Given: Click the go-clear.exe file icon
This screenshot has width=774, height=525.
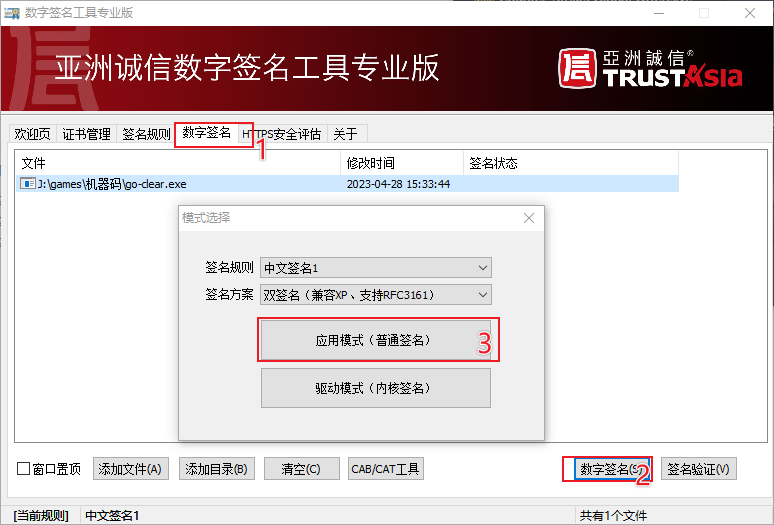Looking at the screenshot, I should [x=28, y=184].
